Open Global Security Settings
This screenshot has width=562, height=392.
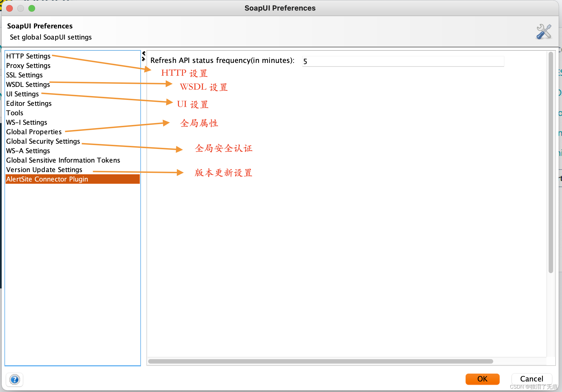tap(43, 141)
